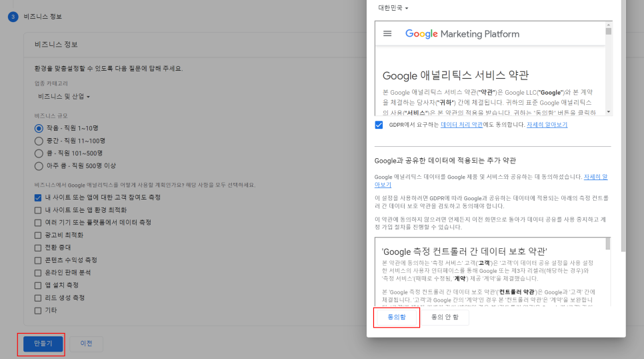This screenshot has width=644, height=359.
Task: Open 자세히 알아보기 link next to GDPR checkbox
Action: [x=547, y=125]
